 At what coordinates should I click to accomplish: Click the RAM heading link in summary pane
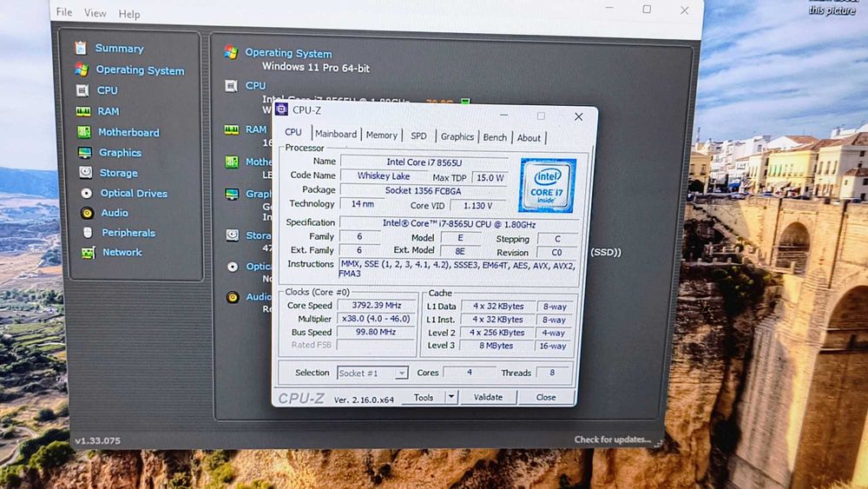tap(256, 129)
